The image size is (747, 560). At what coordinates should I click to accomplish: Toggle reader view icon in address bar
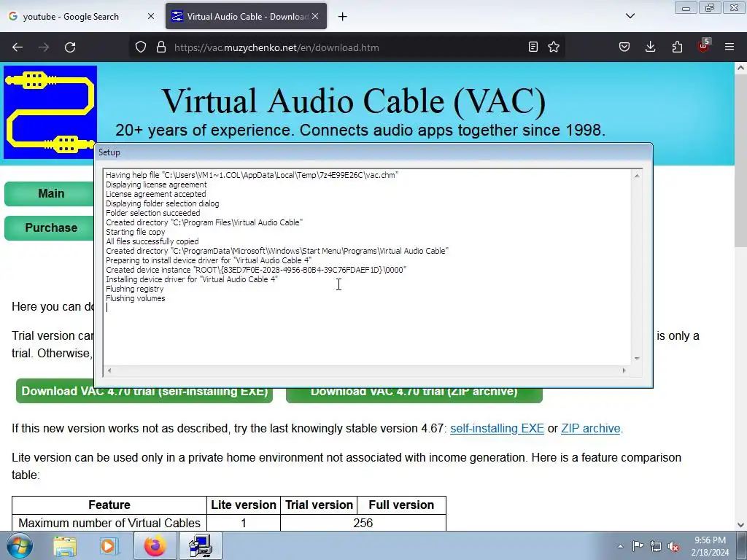coord(533,47)
